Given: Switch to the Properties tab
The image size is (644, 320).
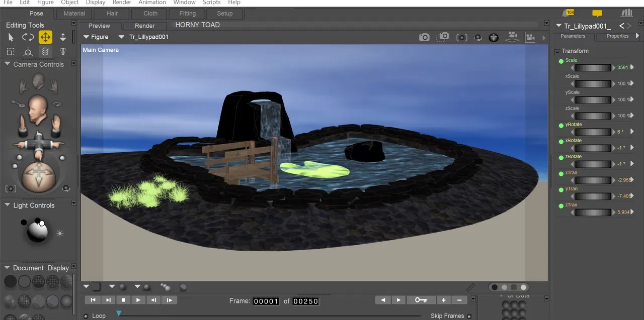Looking at the screenshot, I should coord(617,36).
